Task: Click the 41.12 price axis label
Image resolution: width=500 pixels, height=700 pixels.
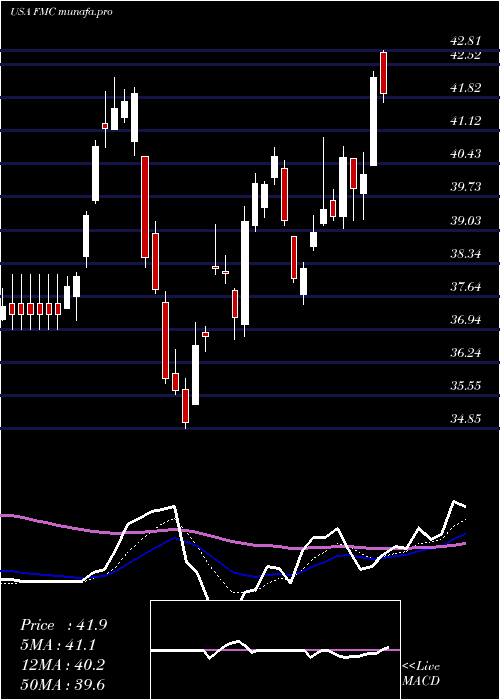Action: coord(465,121)
